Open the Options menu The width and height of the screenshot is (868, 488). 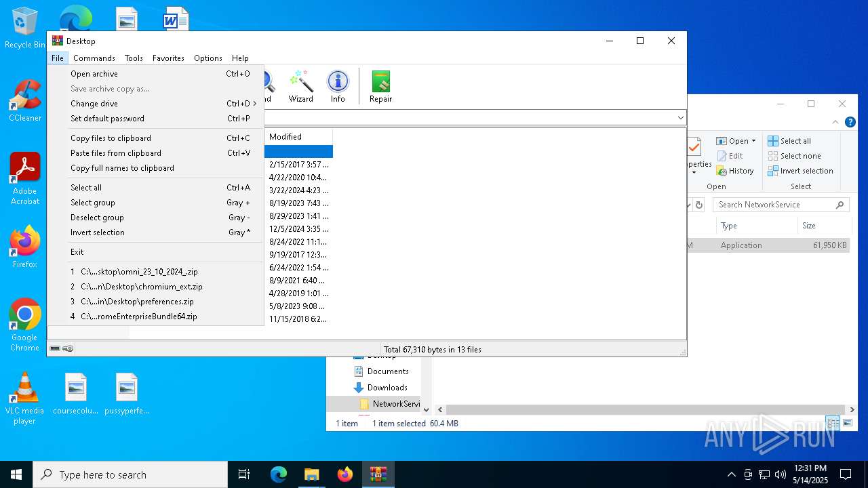[208, 58]
